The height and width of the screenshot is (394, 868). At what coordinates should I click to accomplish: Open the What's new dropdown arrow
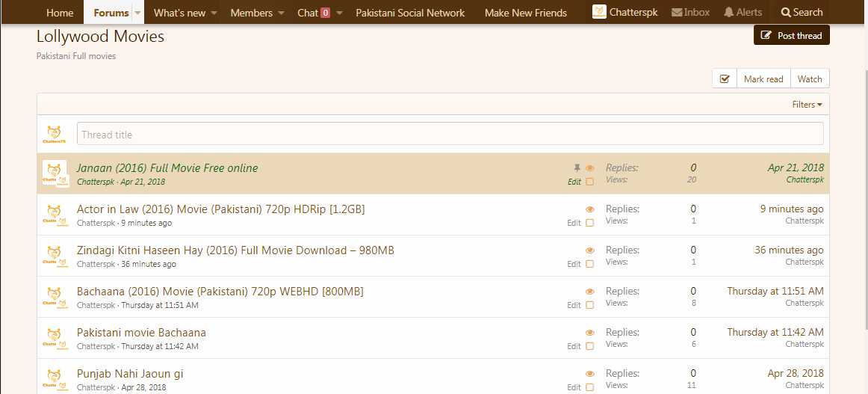(214, 13)
